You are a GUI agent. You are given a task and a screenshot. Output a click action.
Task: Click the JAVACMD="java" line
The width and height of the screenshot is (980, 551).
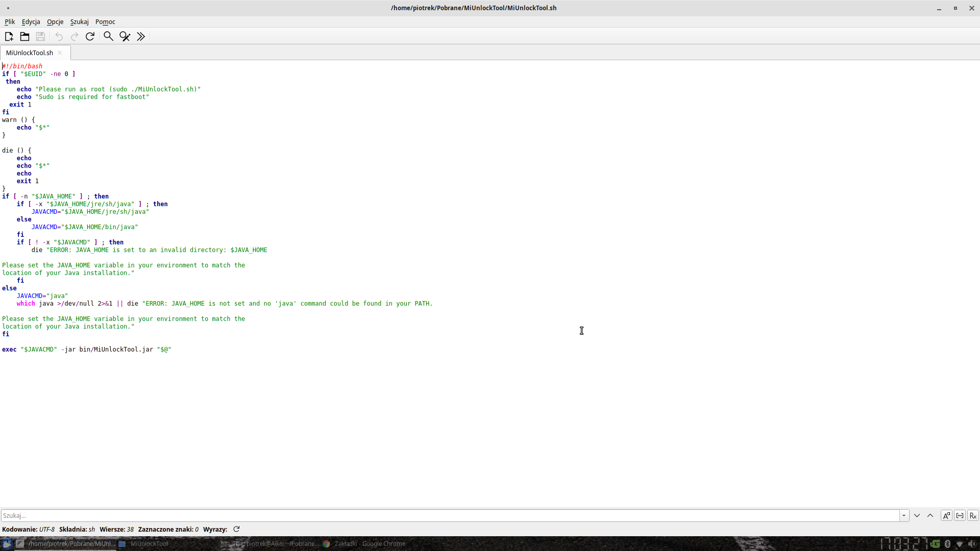tap(42, 295)
